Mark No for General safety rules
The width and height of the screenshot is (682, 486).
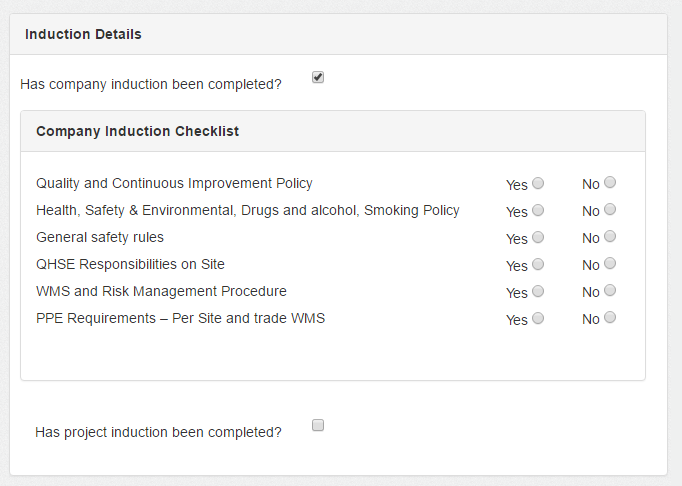(x=610, y=237)
